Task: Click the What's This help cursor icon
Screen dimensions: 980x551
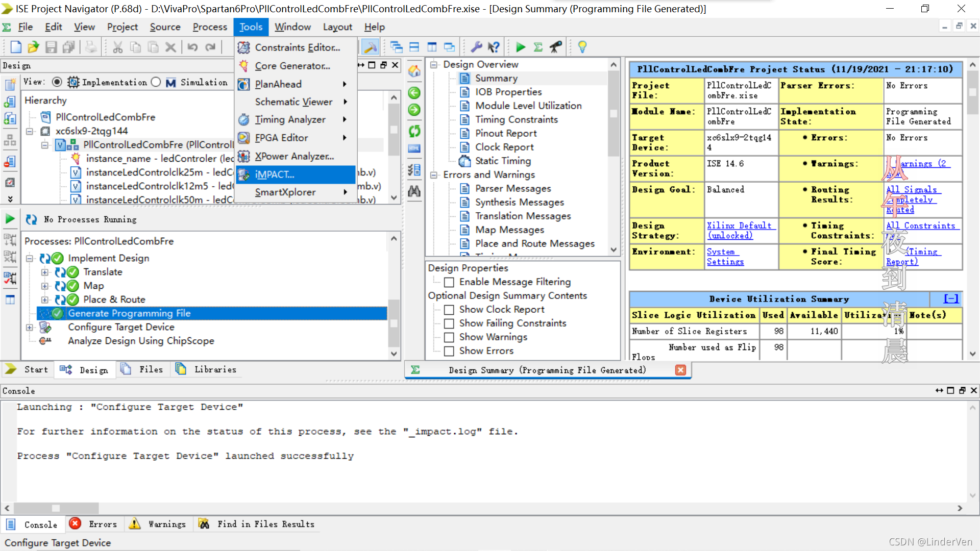Action: click(x=493, y=47)
